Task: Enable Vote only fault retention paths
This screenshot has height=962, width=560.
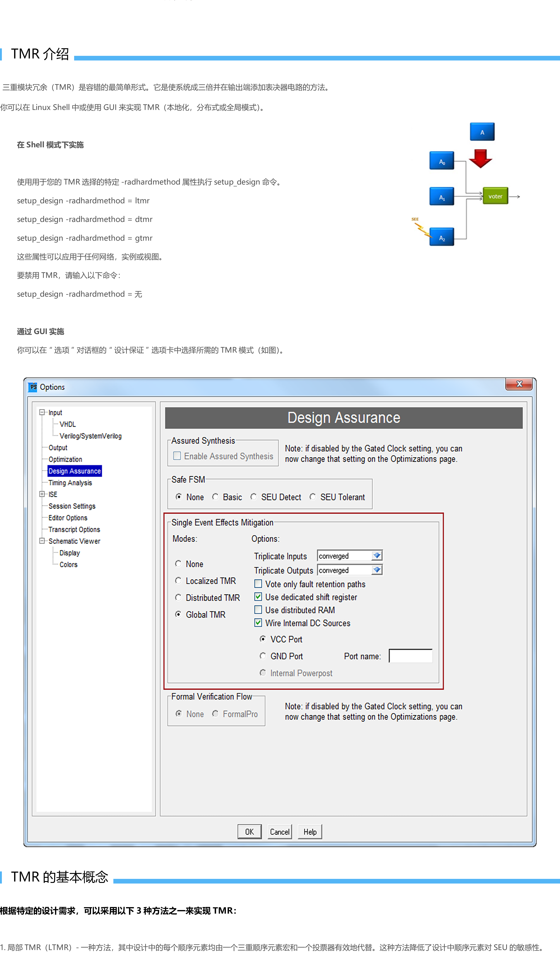Action: pos(258,584)
